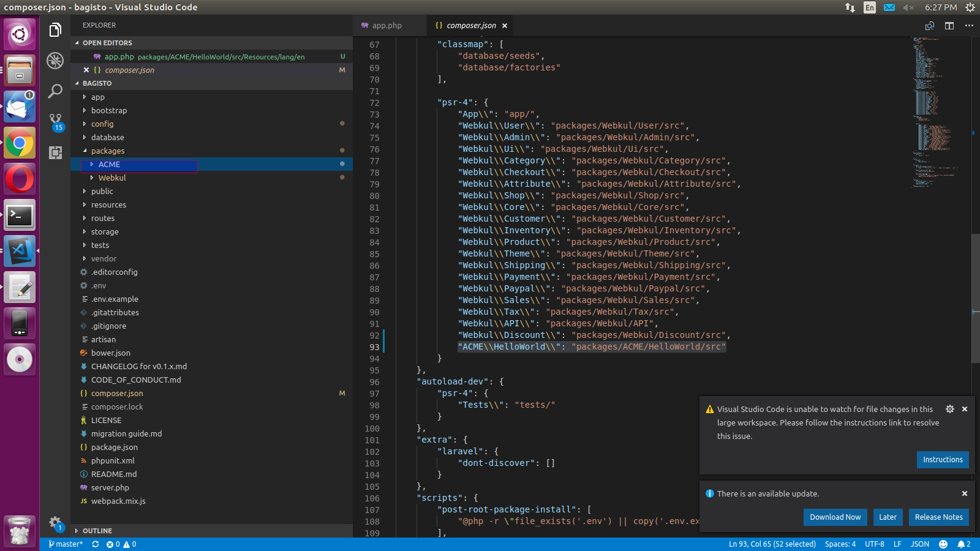This screenshot has height=551, width=980.
Task: Click the feedback smiley icon
Action: click(x=943, y=544)
